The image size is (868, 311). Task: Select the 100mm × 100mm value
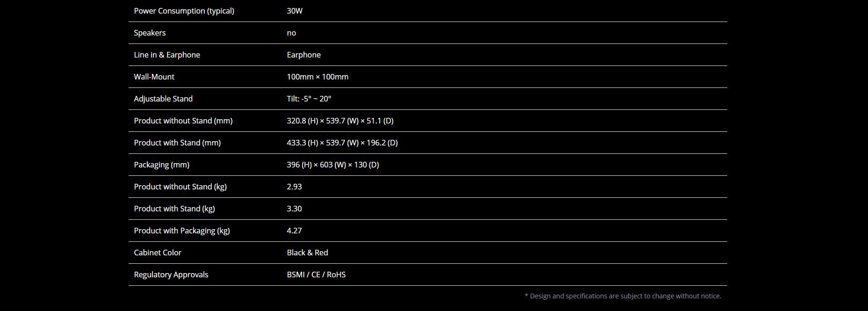coord(318,77)
